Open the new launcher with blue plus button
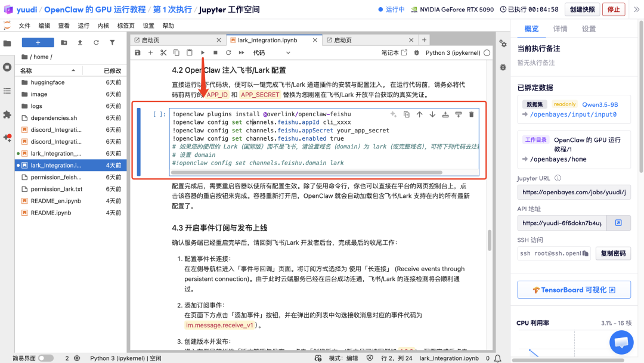 click(38, 42)
